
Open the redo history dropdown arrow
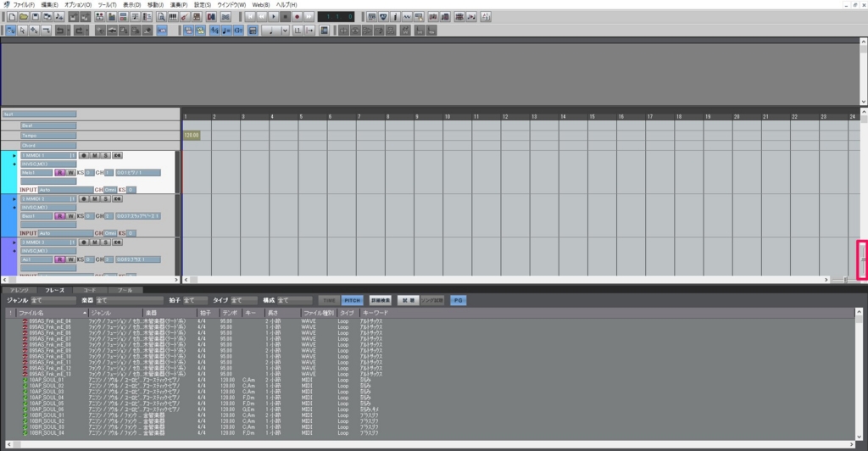(x=87, y=31)
